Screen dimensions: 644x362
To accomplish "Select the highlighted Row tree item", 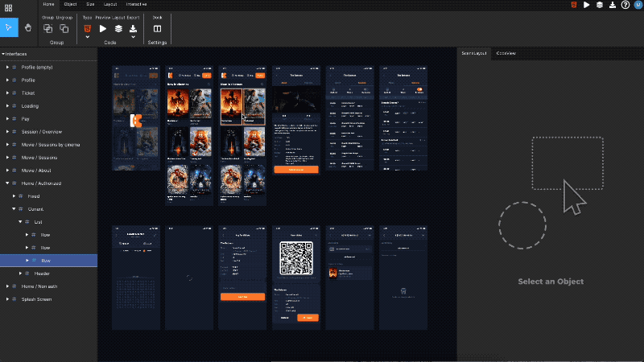I will click(x=48, y=261).
